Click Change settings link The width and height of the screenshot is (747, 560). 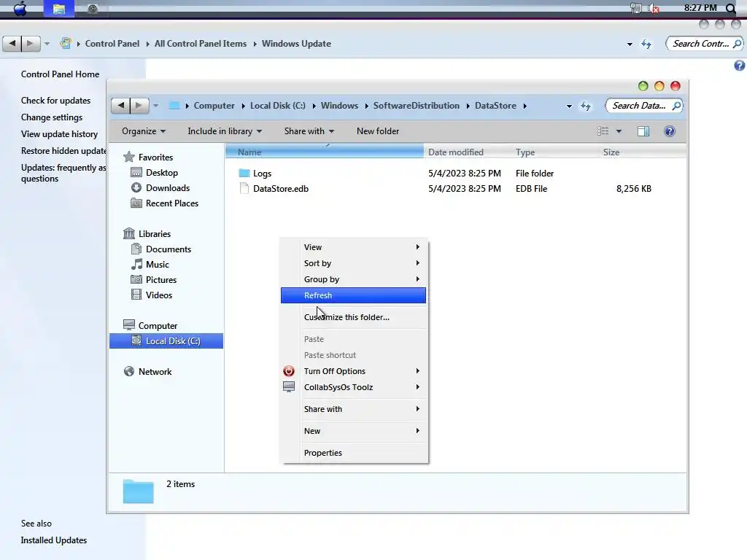(x=52, y=117)
